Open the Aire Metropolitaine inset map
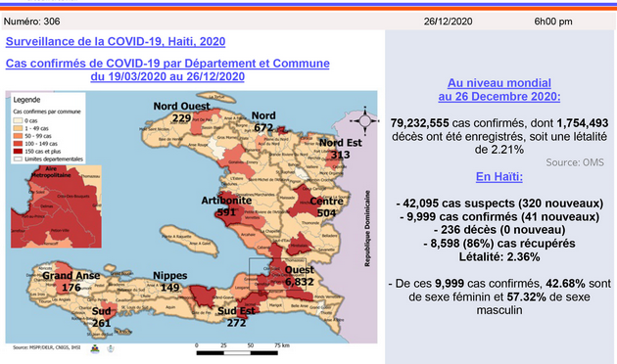 (56, 206)
